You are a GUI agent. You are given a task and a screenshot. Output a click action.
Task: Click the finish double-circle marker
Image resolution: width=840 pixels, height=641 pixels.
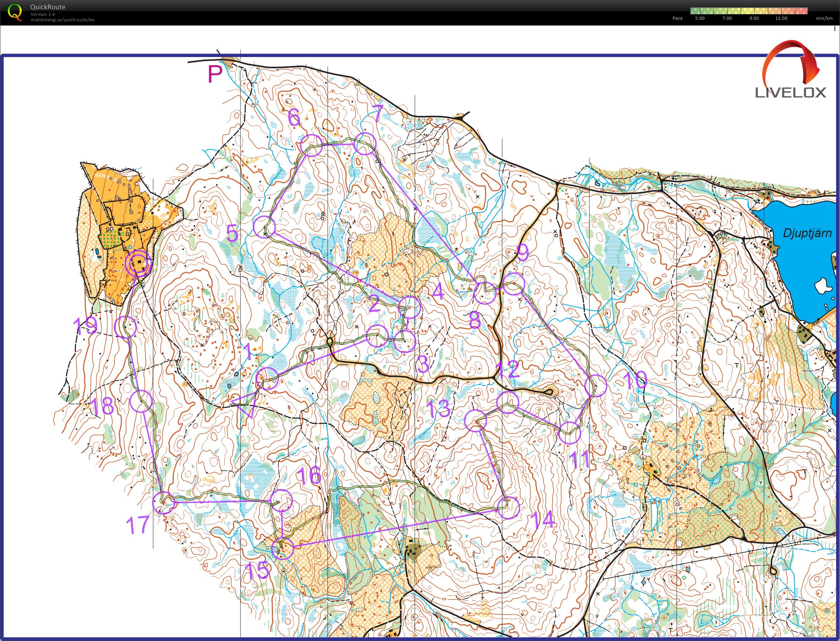pos(138,263)
